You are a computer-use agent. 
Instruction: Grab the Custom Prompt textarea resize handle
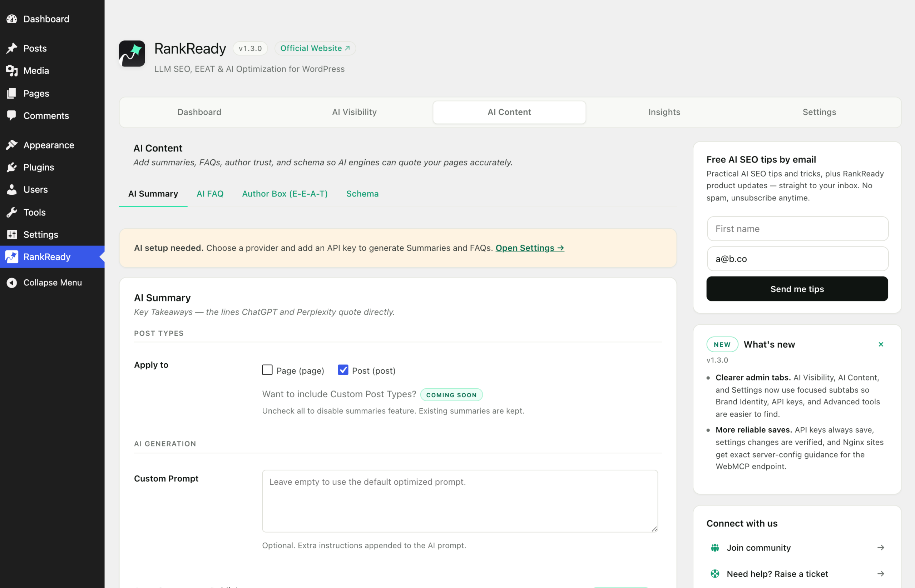point(654,529)
